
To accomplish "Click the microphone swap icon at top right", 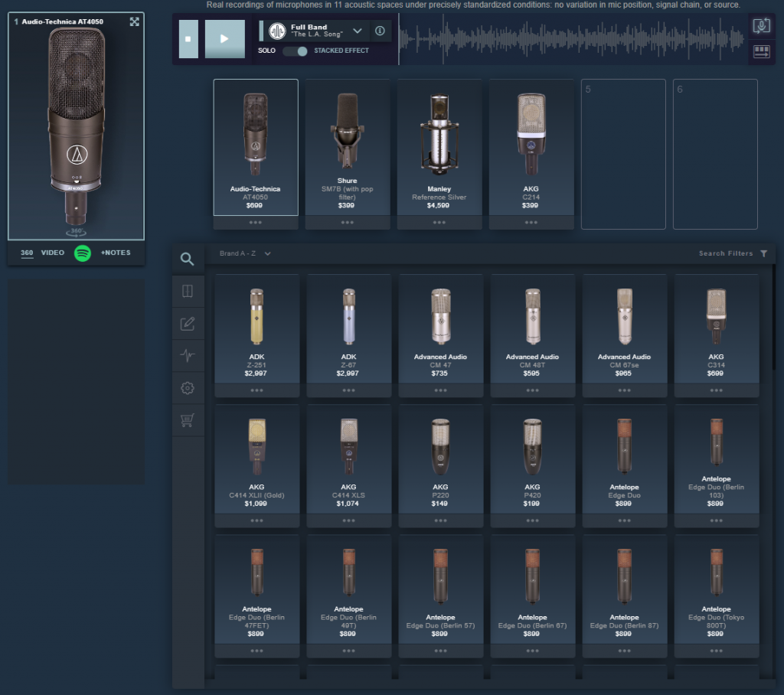I will tap(761, 26).
